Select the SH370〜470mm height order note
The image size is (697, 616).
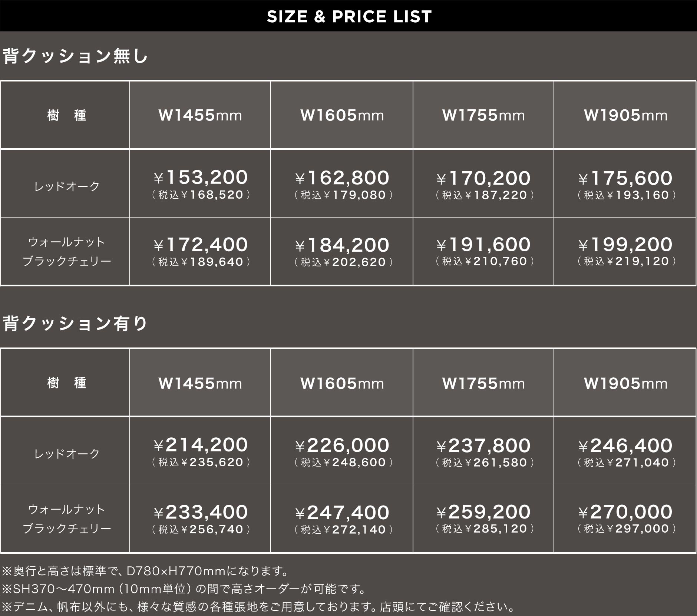coord(184,589)
